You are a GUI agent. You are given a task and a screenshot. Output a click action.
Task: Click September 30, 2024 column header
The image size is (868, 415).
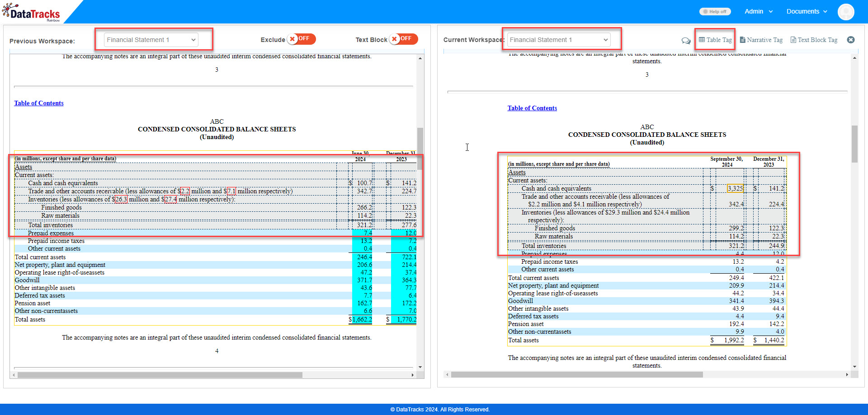click(726, 162)
